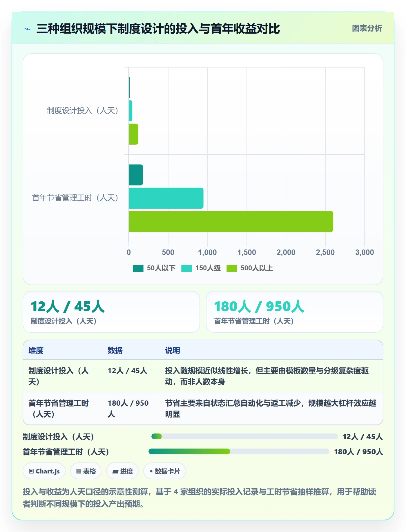Click the 1,000 x-axis tick label
The height and width of the screenshot is (532, 406).
pyautogui.click(x=207, y=252)
